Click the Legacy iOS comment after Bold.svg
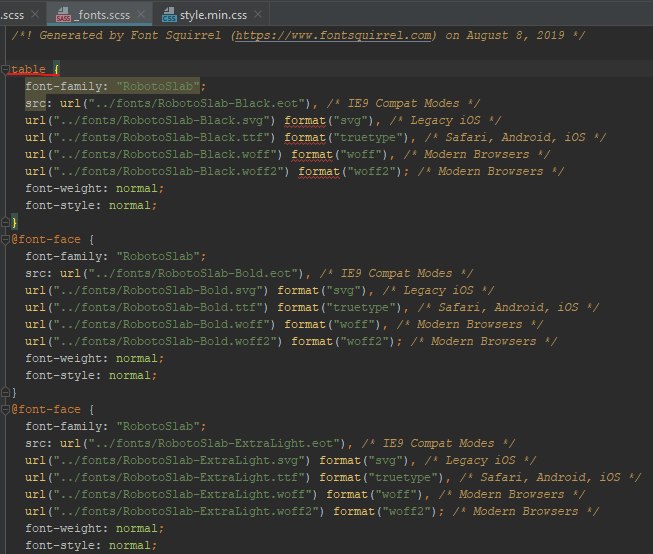The height and width of the screenshot is (554, 653). (x=438, y=290)
